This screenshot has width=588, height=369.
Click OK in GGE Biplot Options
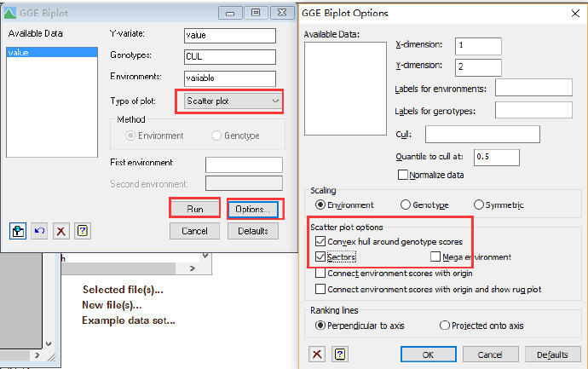tap(428, 354)
